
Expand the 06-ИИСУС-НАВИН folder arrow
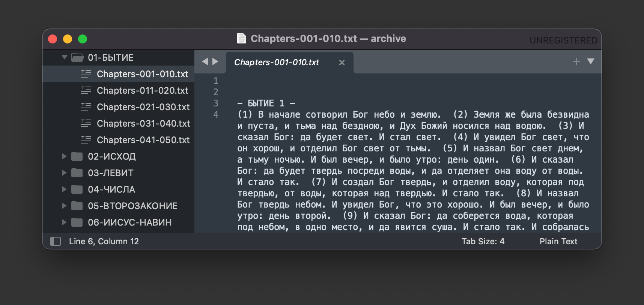tap(64, 222)
